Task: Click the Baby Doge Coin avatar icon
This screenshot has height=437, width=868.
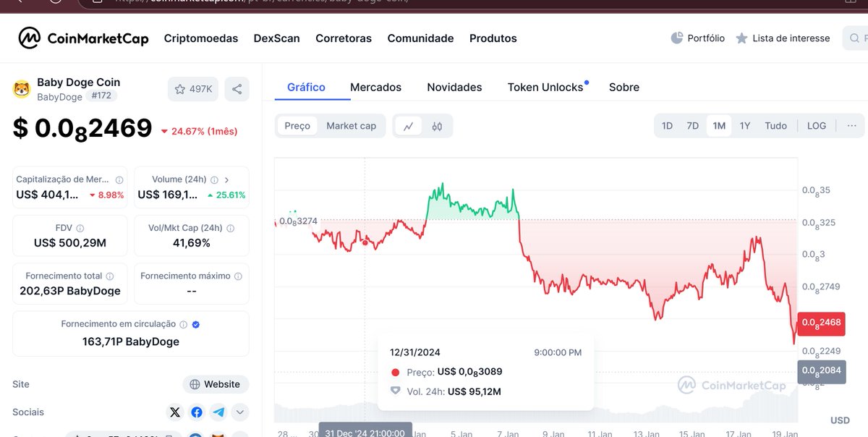Action: coord(22,90)
